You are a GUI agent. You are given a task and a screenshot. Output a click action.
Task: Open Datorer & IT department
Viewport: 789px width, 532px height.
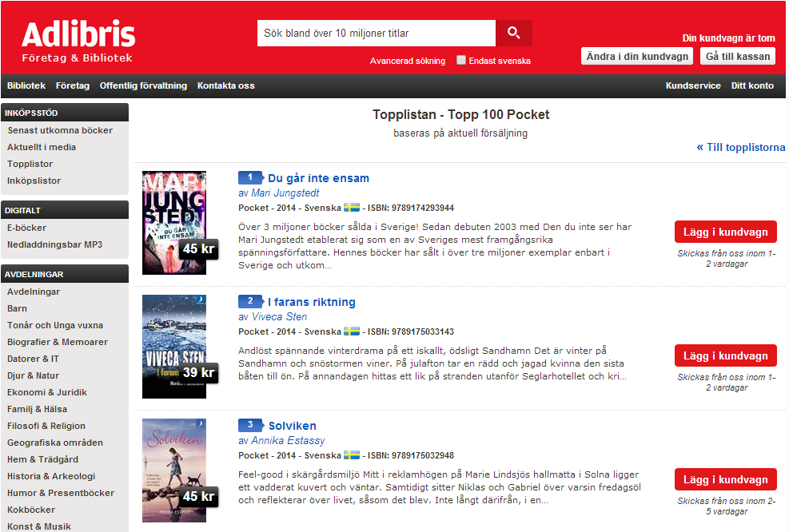coord(33,359)
